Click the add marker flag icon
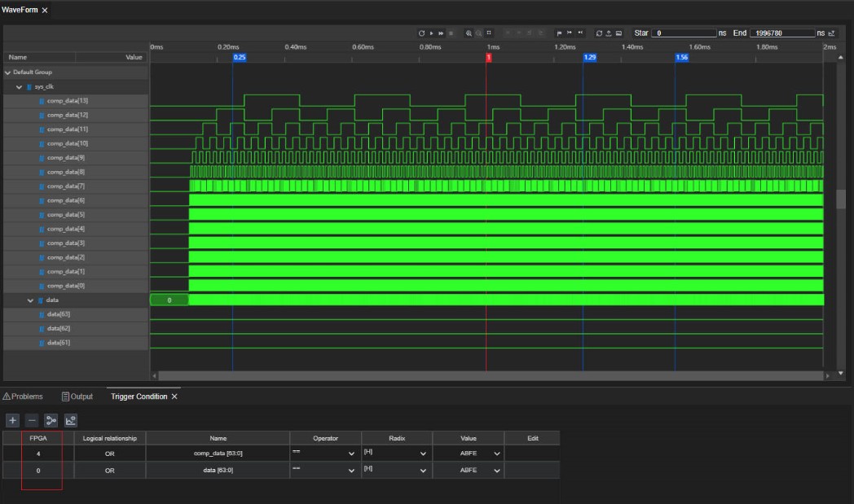Screen dimensions: 854x504 [x=559, y=33]
